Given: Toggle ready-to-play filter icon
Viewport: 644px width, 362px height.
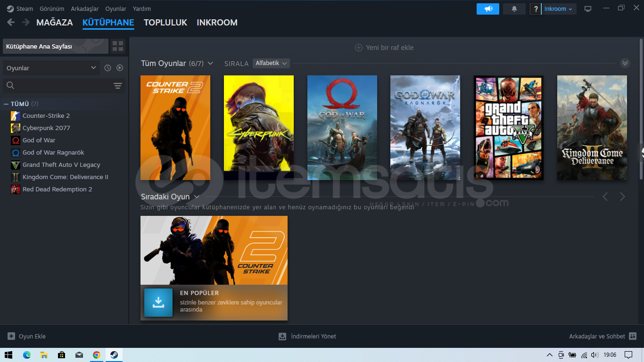Looking at the screenshot, I should (x=120, y=68).
